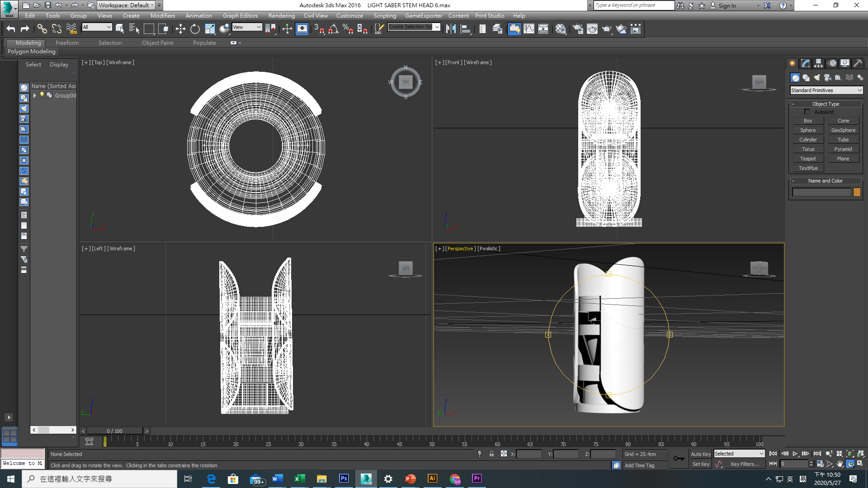Click the Key Filters button
This screenshot has width=868, height=488.
pyautogui.click(x=745, y=464)
